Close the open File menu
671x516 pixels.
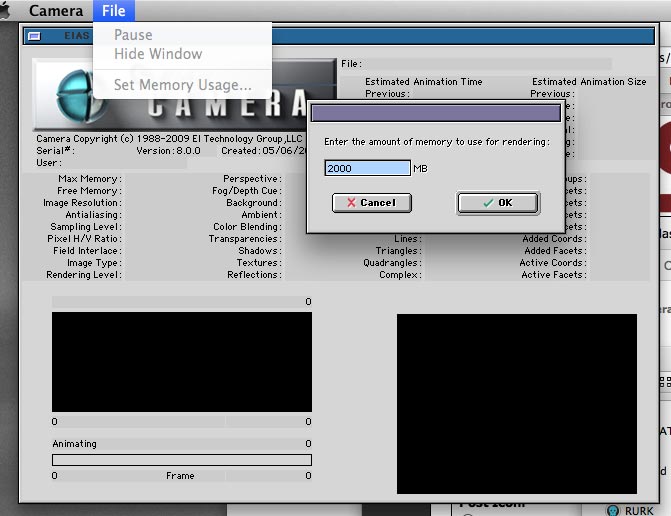coord(113,11)
